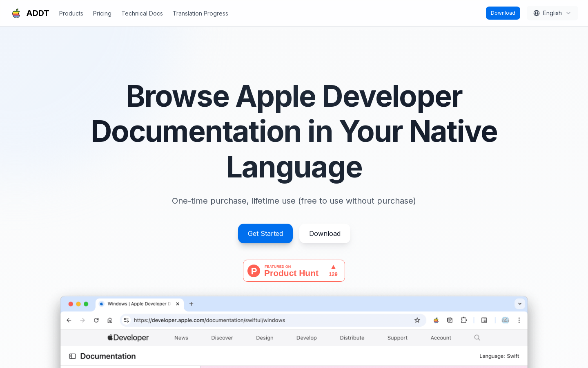Toggle the Documentation sidebar icon

point(73,356)
